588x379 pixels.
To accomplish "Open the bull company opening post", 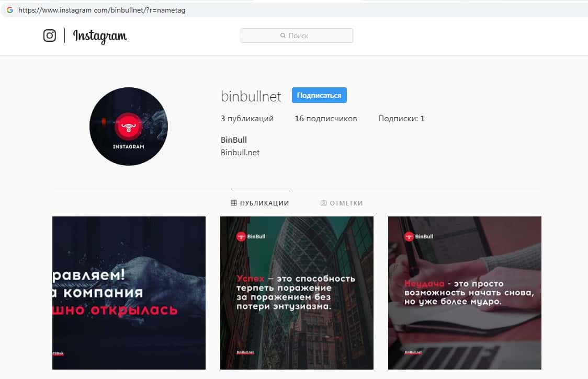I will tap(129, 293).
